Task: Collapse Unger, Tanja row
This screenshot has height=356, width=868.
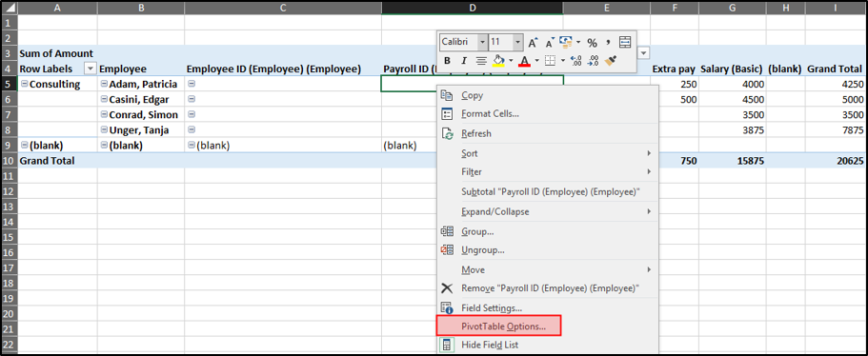Action: [104, 130]
